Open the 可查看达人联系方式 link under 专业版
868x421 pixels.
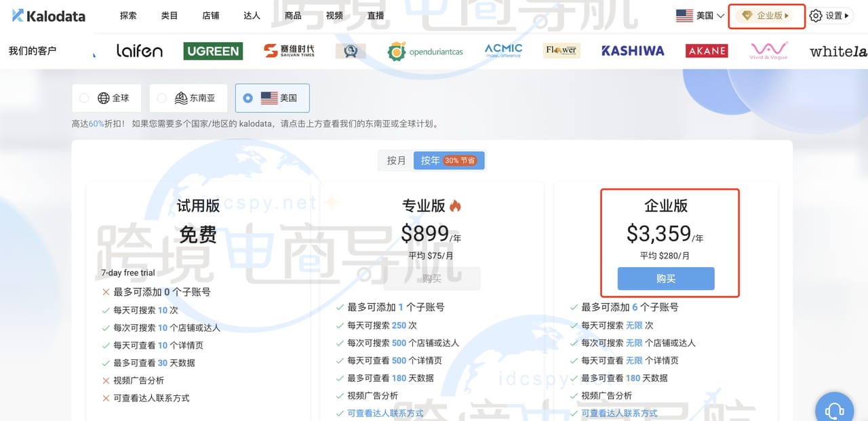[385, 413]
